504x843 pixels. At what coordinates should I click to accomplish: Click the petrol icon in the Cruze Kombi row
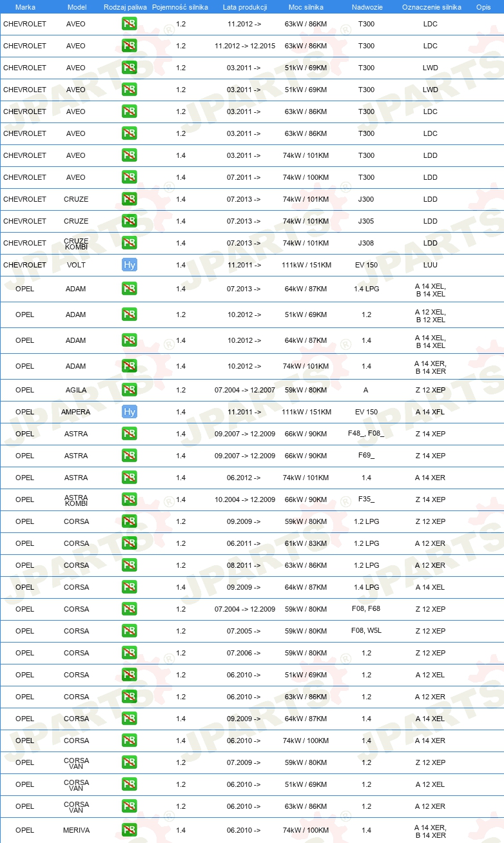pos(130,243)
